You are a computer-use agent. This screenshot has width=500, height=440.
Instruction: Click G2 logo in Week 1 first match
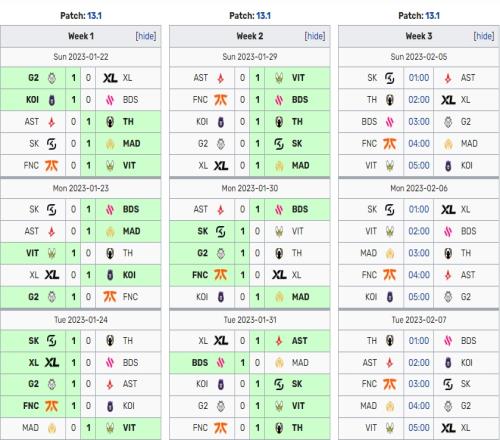[52, 78]
